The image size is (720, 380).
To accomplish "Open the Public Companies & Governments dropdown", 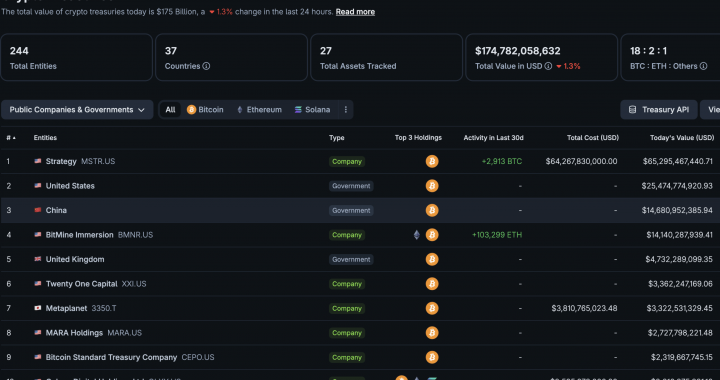I will [77, 110].
